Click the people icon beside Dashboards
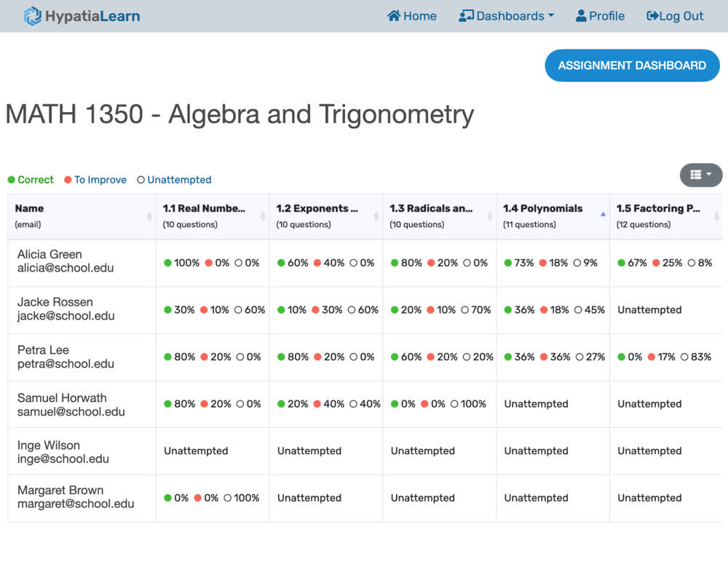This screenshot has height=567, width=728. tap(466, 15)
